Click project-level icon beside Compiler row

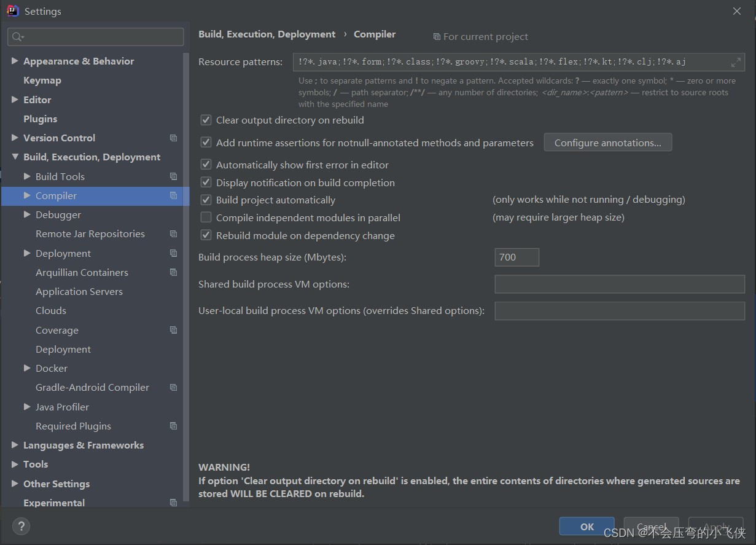(173, 195)
